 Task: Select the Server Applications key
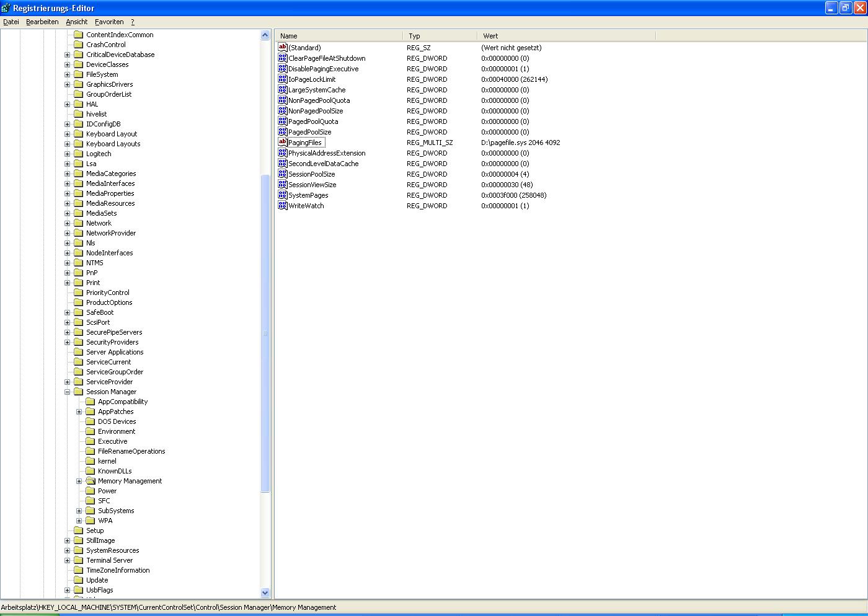tap(115, 352)
